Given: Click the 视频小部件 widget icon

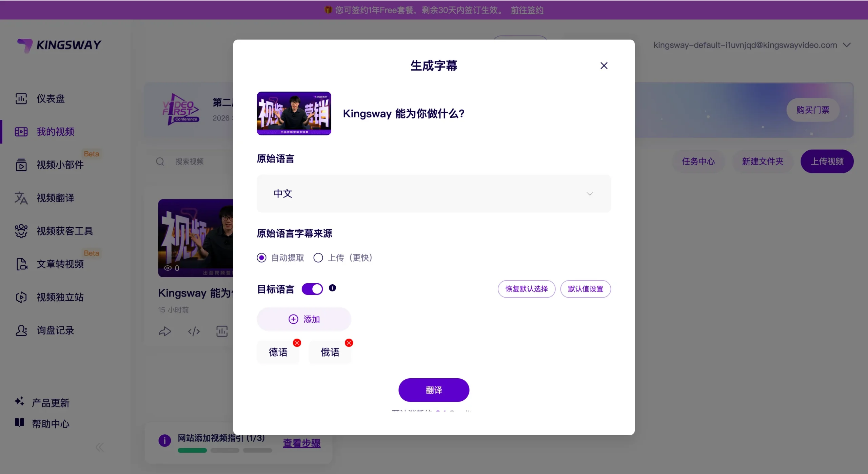Looking at the screenshot, I should coord(21,165).
